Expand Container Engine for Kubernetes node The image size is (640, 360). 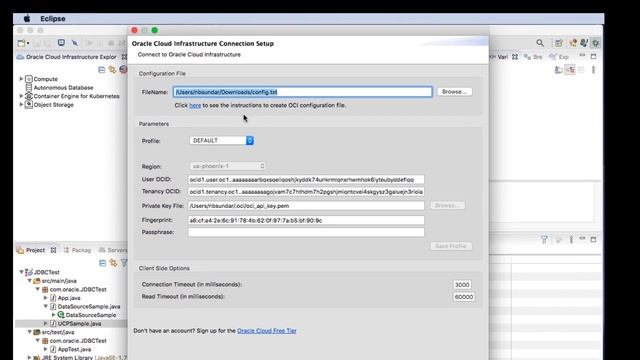tap(21, 96)
